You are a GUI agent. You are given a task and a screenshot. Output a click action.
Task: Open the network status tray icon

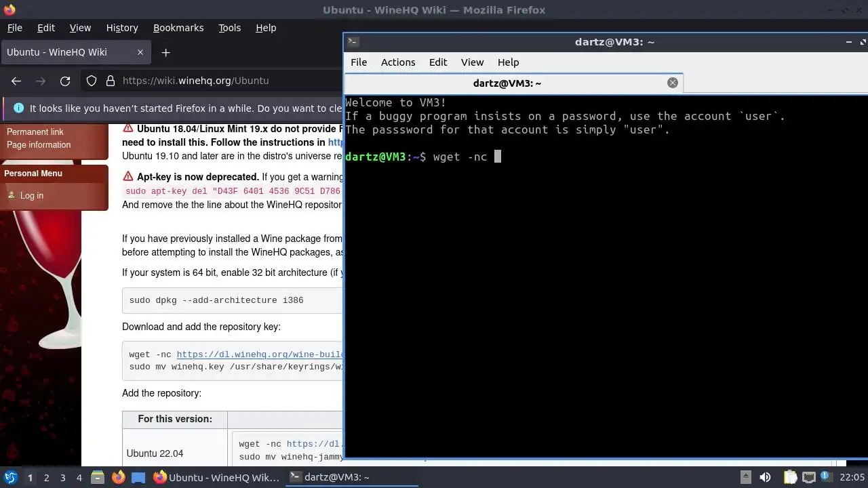809,478
